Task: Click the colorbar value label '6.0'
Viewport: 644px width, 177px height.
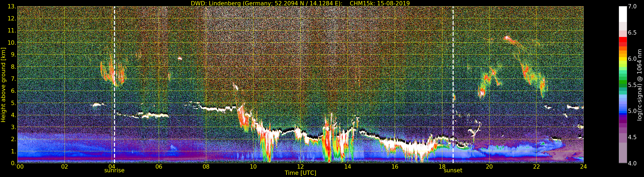Action: pyautogui.click(x=632, y=59)
